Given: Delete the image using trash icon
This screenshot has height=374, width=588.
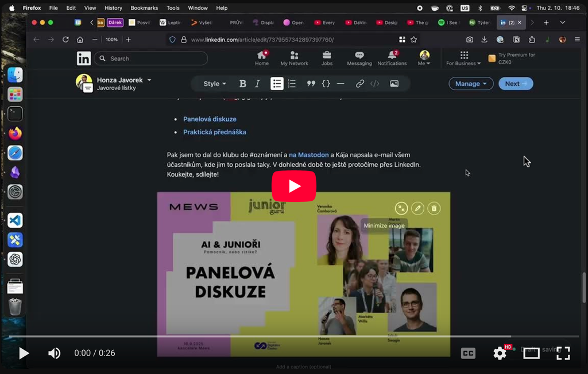Looking at the screenshot, I should pyautogui.click(x=434, y=208).
